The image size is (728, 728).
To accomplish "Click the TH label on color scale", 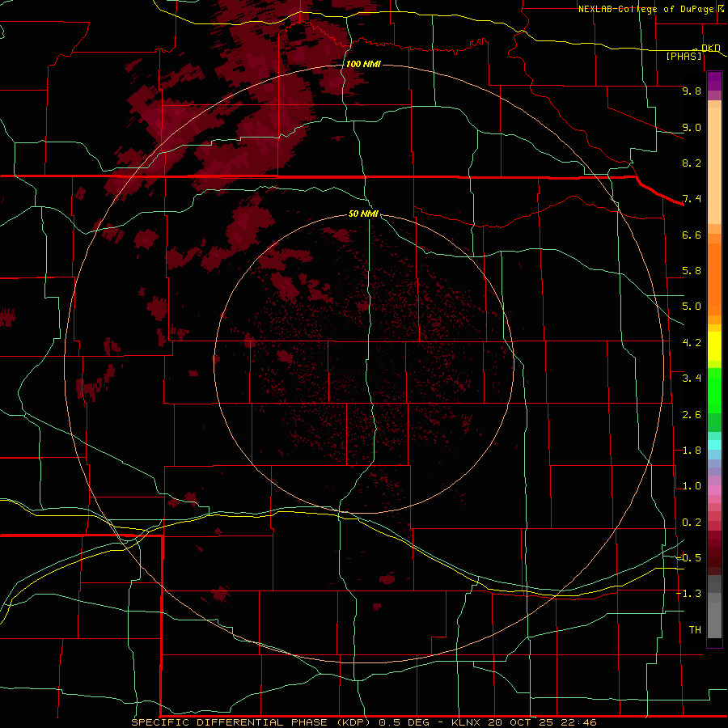I will (695, 630).
